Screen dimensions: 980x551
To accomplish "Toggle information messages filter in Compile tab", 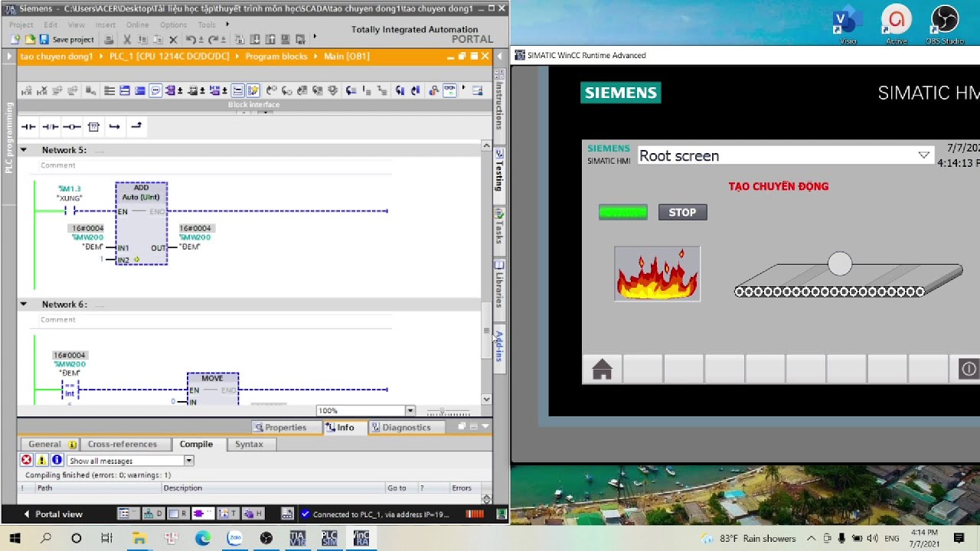I will coord(57,460).
